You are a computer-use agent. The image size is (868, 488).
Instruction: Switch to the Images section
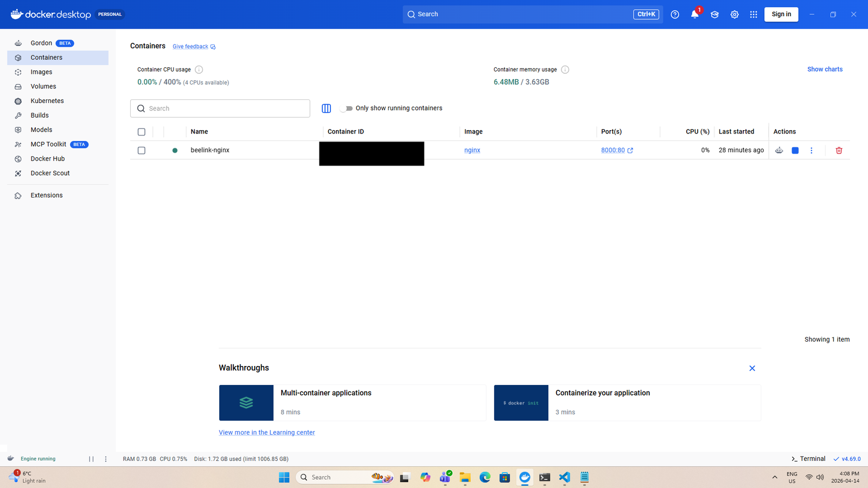pyautogui.click(x=41, y=72)
